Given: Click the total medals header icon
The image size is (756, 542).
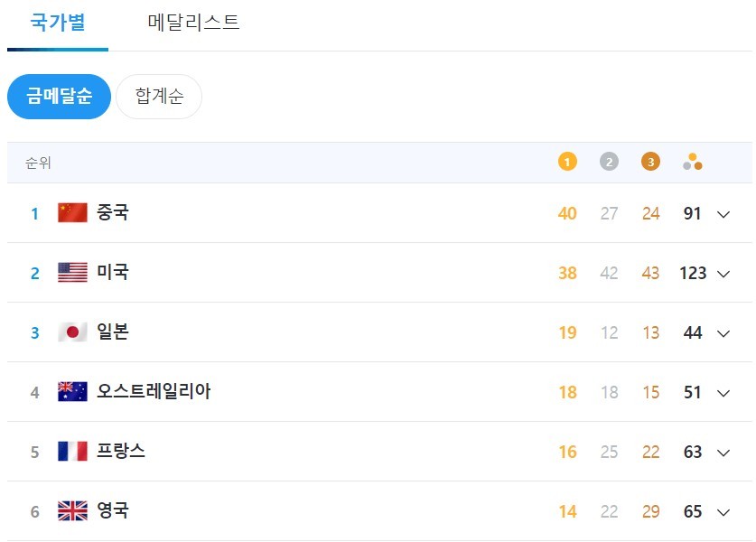Looking at the screenshot, I should point(693,163).
